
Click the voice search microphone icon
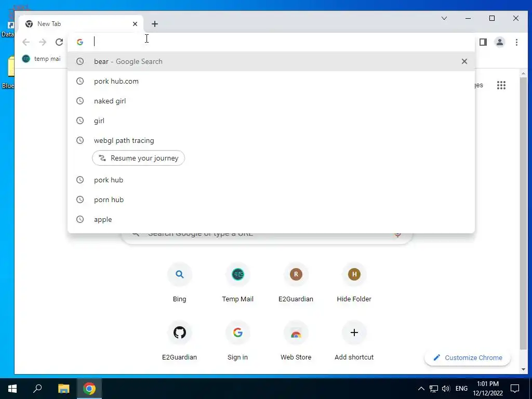397,234
